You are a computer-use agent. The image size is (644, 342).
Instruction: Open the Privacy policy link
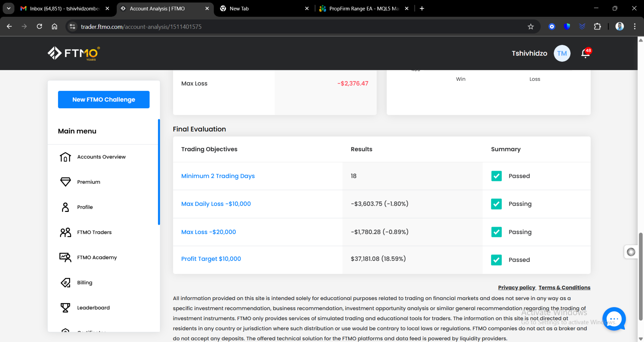click(517, 288)
